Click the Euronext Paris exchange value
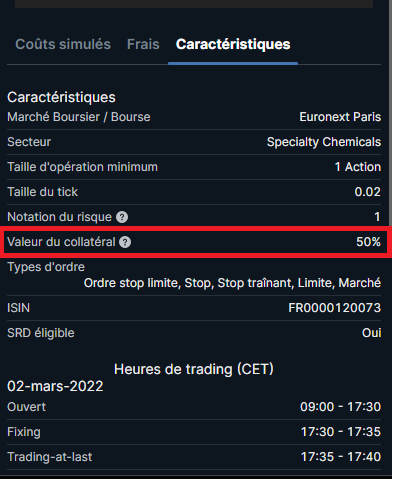Viewport: 393px width, 479px height. click(340, 117)
